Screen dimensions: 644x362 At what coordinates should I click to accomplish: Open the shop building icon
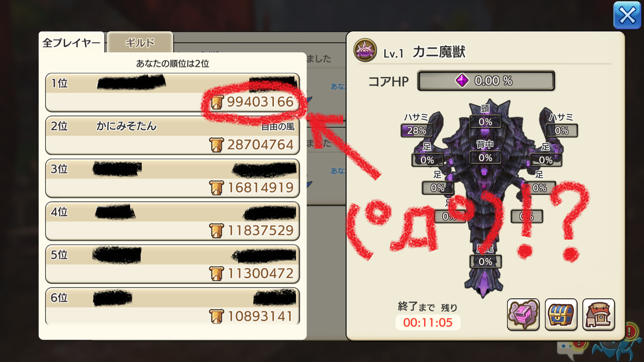click(598, 315)
